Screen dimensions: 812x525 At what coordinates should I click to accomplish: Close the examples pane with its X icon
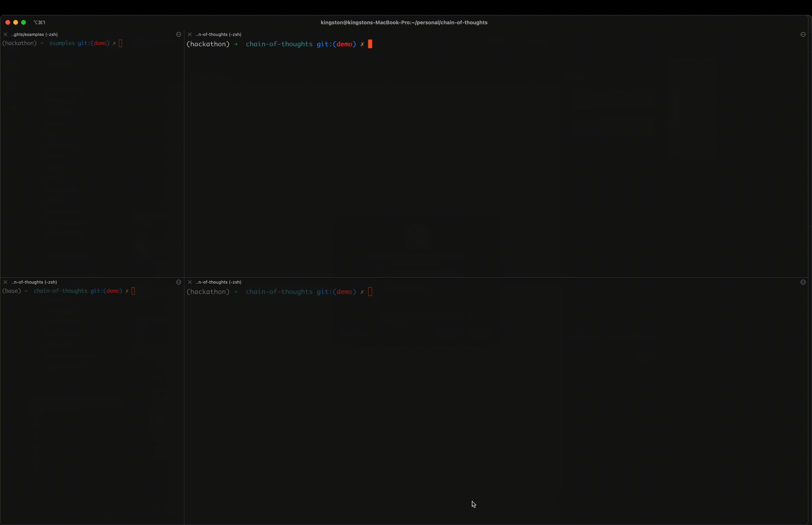(5, 34)
